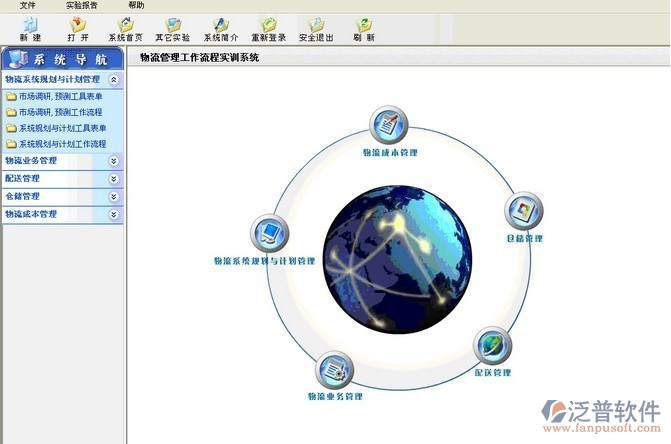Expand the sidebar 物流成本管理 section chevron
Image resolution: width=671 pixels, height=444 pixels.
point(113,214)
